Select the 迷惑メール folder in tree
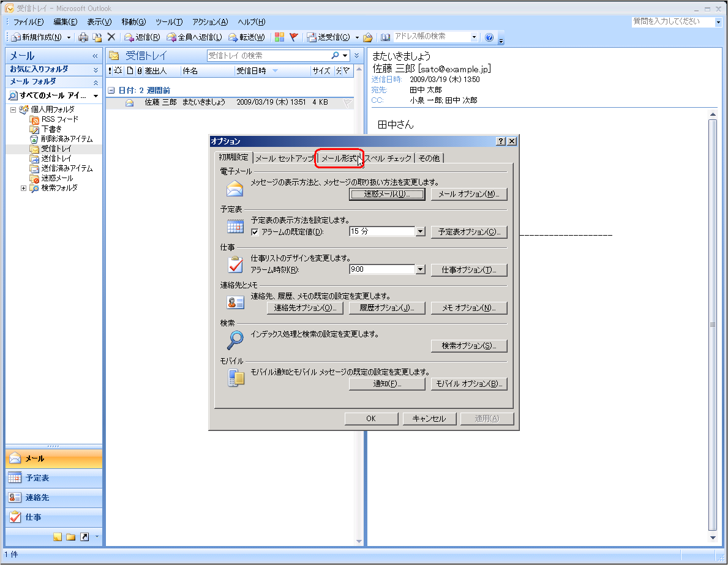Image resolution: width=728 pixels, height=565 pixels. pyautogui.click(x=57, y=178)
